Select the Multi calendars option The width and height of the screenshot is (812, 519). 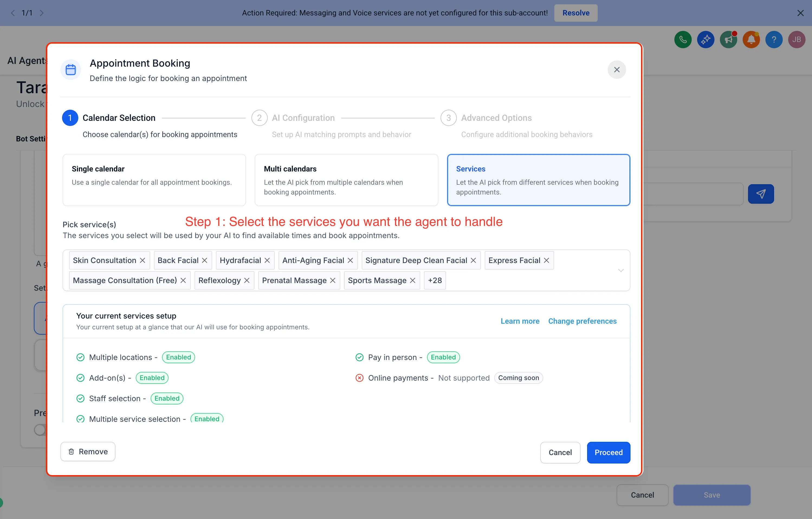point(346,180)
